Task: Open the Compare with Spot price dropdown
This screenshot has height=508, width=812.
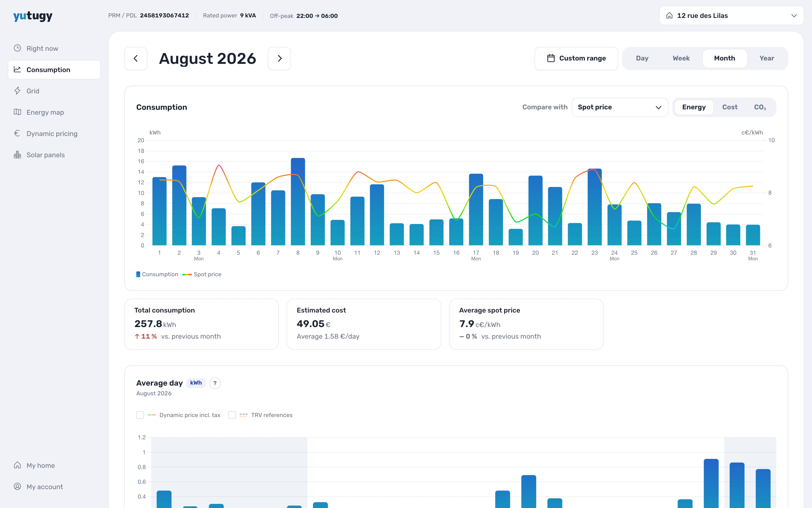Action: point(620,107)
